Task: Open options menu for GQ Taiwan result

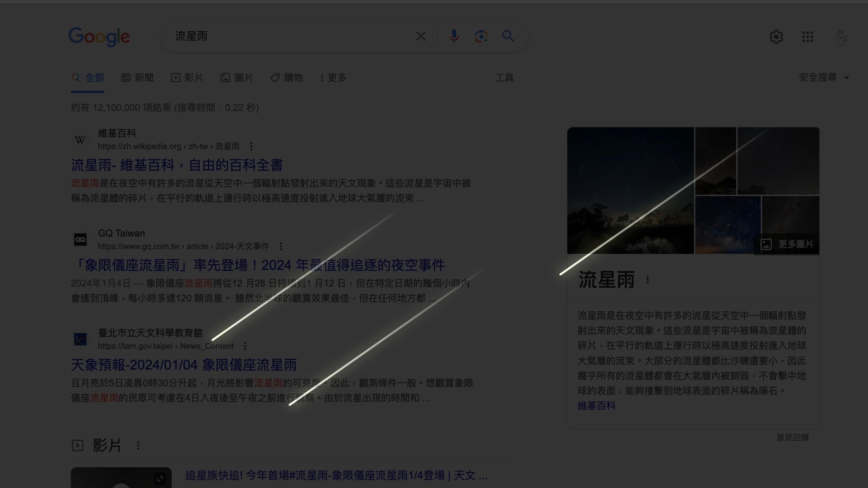Action: 281,246
